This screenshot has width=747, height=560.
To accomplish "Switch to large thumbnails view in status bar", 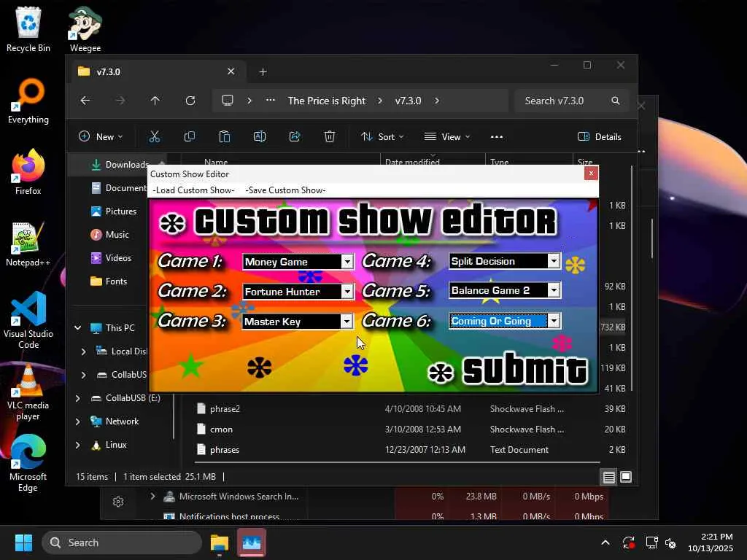I will click(626, 477).
